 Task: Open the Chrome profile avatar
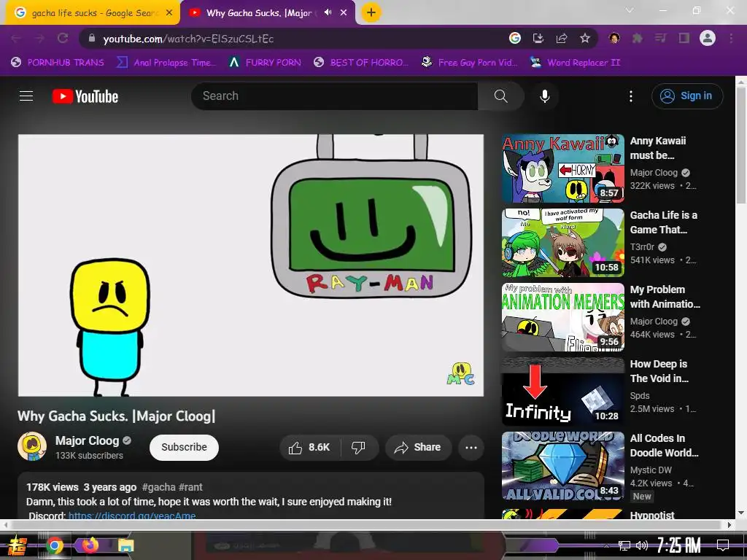click(x=708, y=38)
